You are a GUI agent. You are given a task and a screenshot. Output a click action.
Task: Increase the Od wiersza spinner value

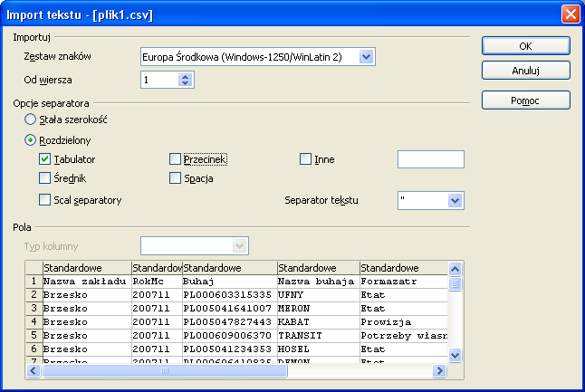coord(186,76)
